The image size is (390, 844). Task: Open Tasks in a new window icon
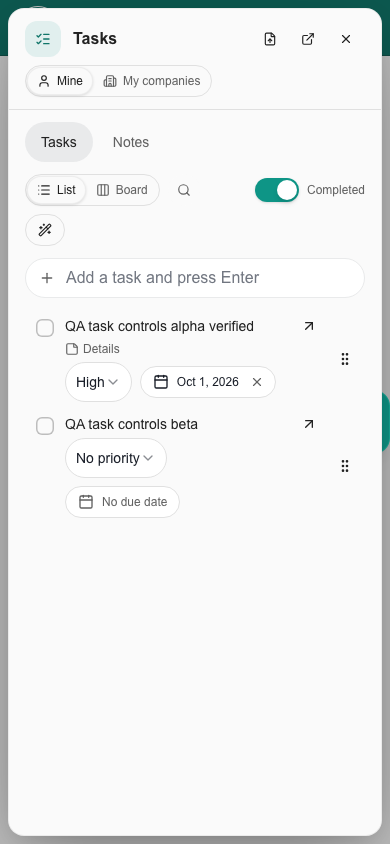[308, 39]
